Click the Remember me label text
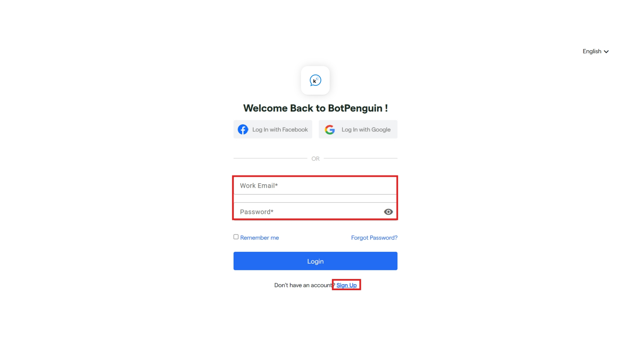The image size is (629, 364). (x=259, y=238)
